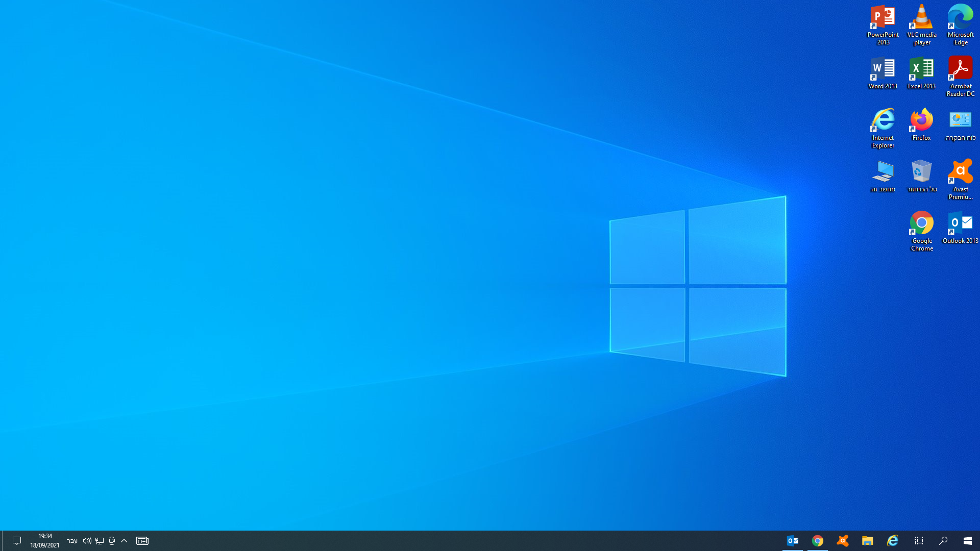The width and height of the screenshot is (980, 551).
Task: Click the Outlook 2013 desktop icon
Action: (961, 223)
